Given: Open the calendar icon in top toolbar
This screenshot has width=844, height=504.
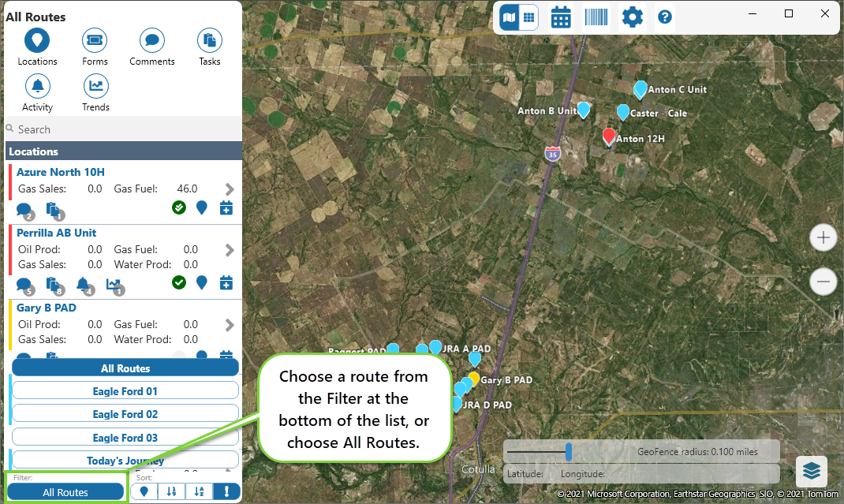Looking at the screenshot, I should [560, 18].
